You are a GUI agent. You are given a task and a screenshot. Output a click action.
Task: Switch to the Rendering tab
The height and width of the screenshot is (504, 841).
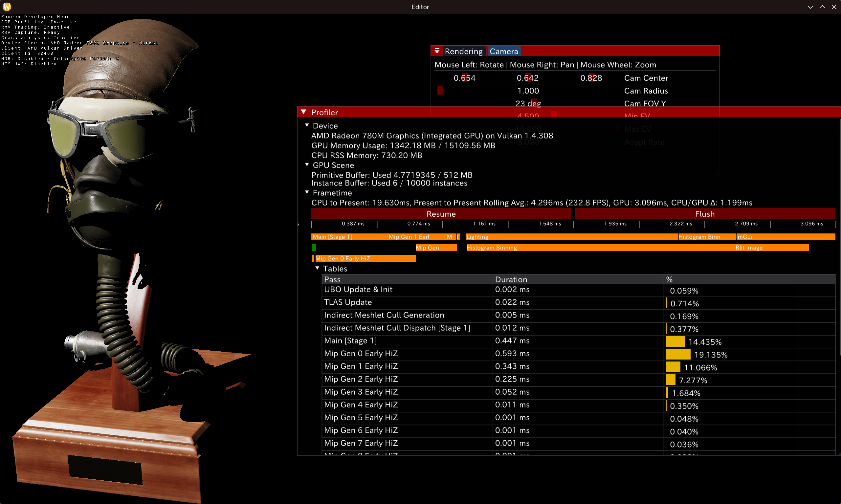(463, 51)
